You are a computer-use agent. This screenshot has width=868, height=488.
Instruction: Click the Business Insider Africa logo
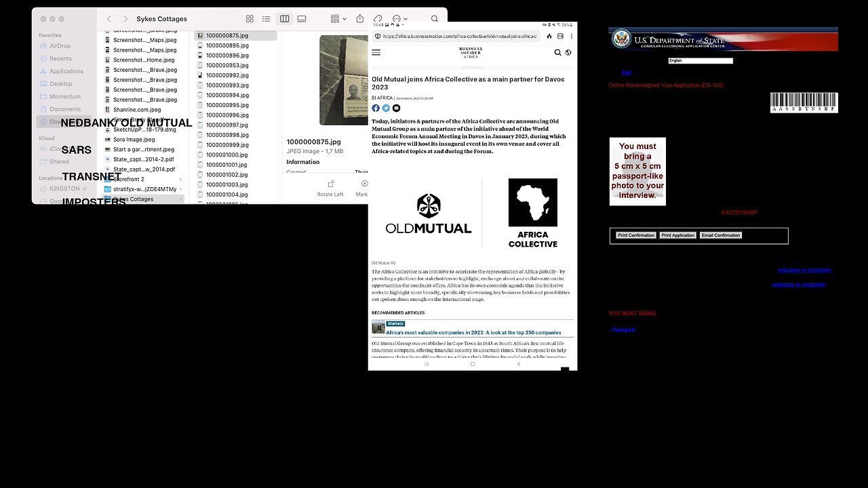point(471,52)
